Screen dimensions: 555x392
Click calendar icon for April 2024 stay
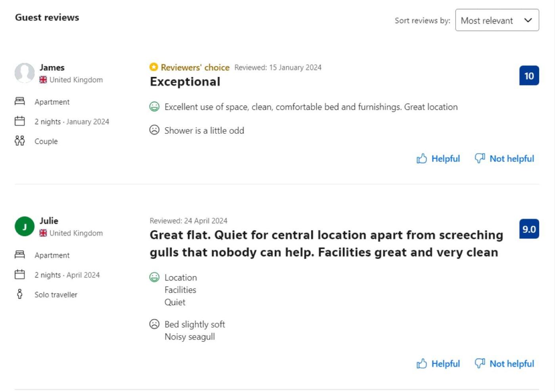pyautogui.click(x=19, y=274)
